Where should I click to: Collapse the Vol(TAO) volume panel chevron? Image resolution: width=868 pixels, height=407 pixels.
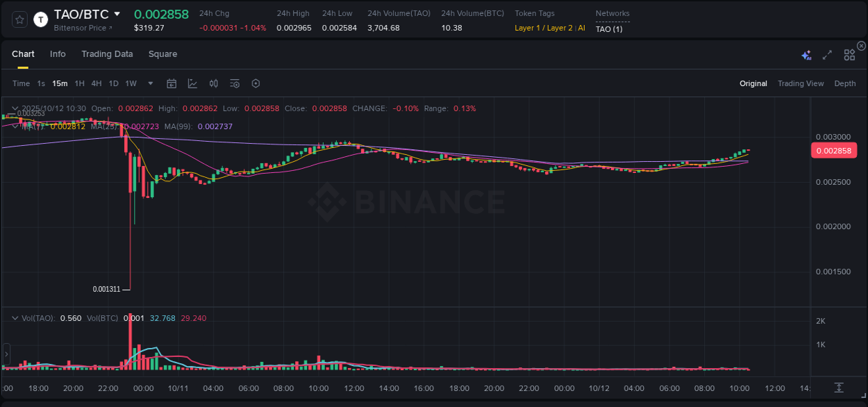click(x=14, y=317)
